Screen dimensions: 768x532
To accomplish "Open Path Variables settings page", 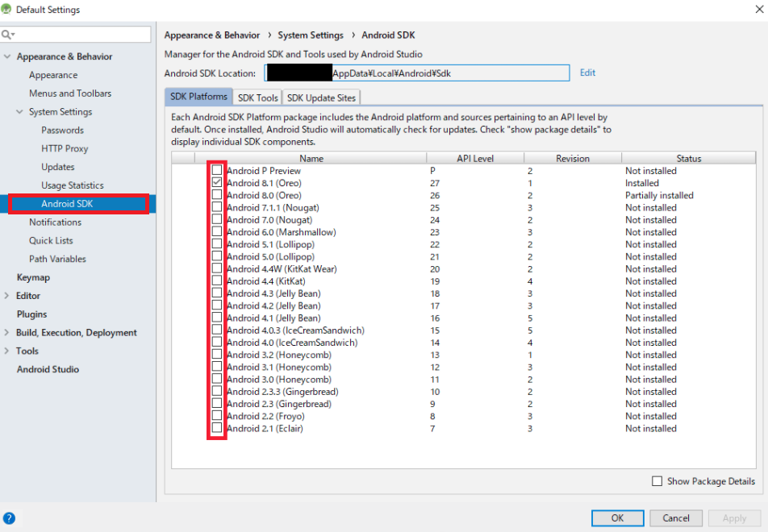I will point(57,259).
